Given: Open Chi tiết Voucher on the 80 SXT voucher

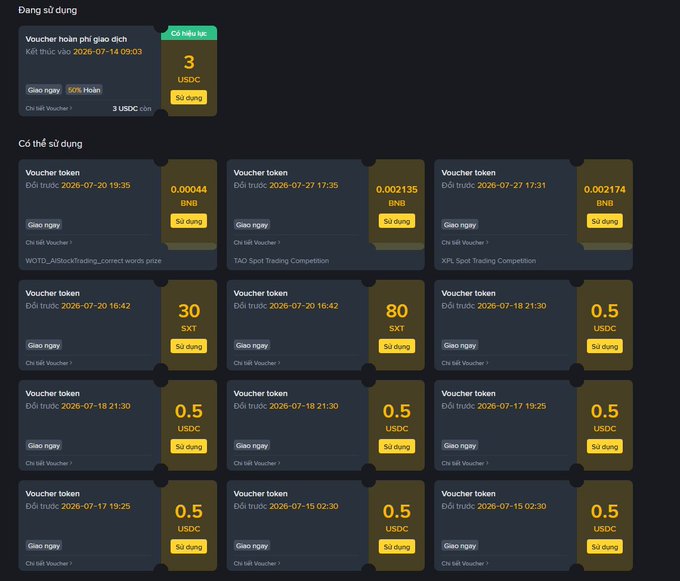Looking at the screenshot, I should tap(257, 363).
